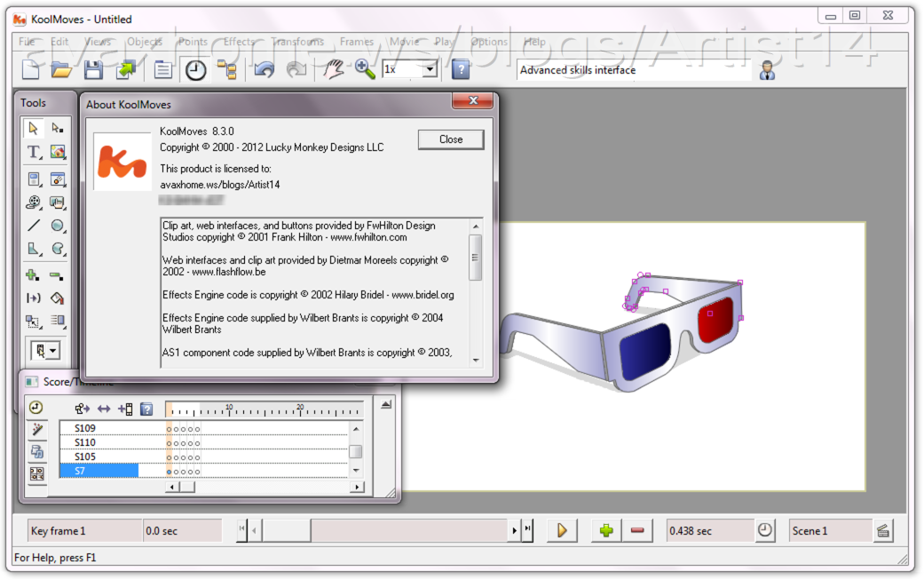Click the 0.438 sec duration field

(x=709, y=530)
